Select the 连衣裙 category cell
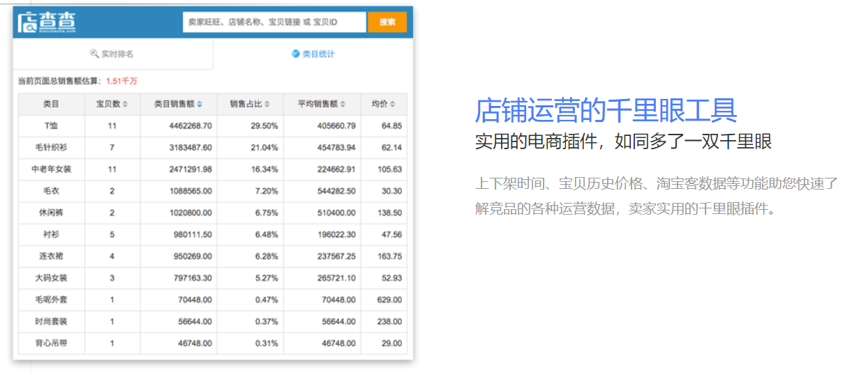 [51, 257]
